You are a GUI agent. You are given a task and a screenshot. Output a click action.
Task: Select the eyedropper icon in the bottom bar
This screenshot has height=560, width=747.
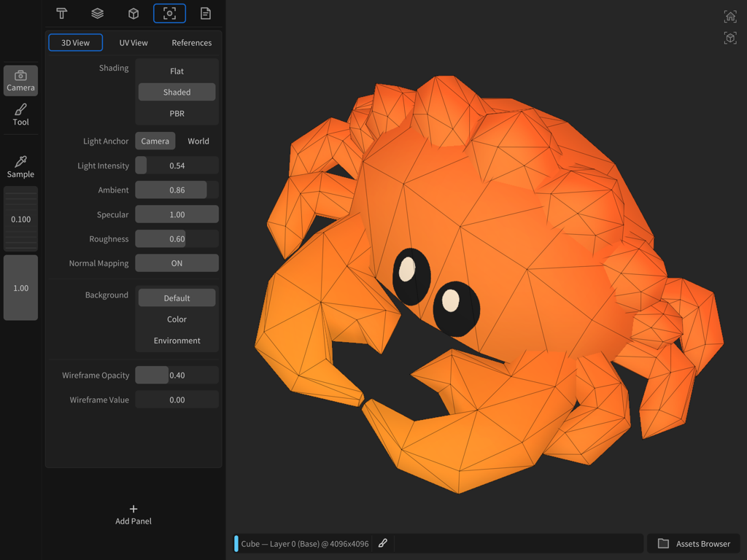[x=382, y=543]
